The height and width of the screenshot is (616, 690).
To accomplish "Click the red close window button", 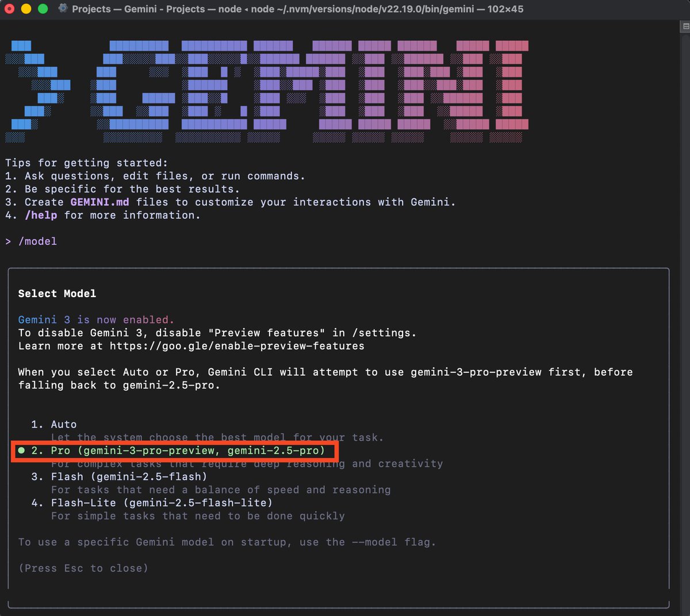I will [x=10, y=9].
